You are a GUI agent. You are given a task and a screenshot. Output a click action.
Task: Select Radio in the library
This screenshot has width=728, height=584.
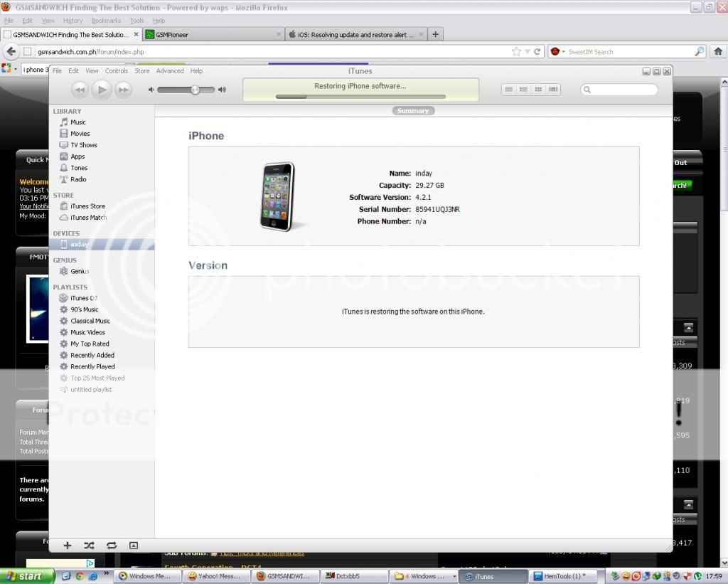[x=77, y=179]
